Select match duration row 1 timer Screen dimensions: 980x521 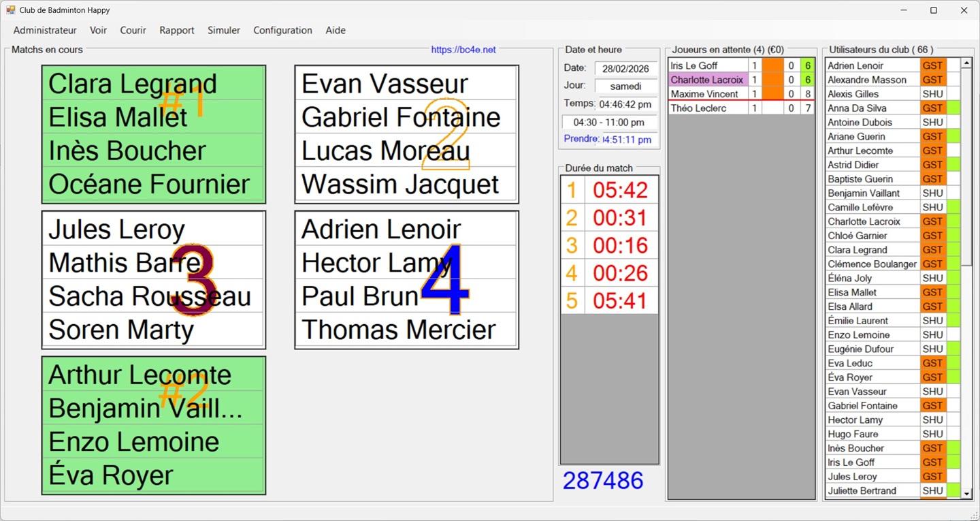coord(620,191)
